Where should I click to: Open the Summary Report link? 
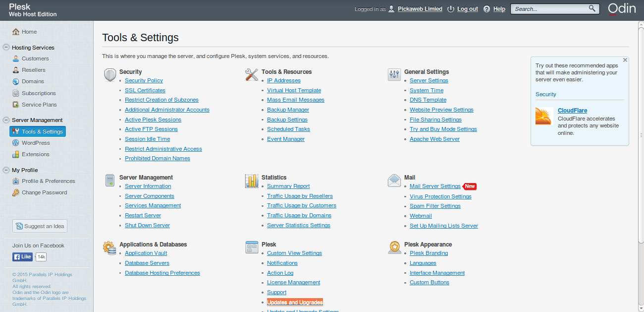click(x=288, y=186)
